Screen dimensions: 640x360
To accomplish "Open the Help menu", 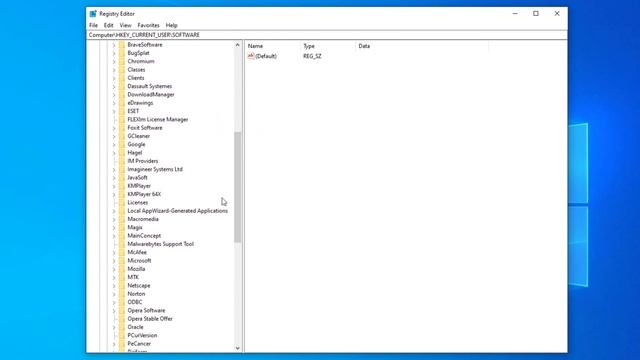I will point(171,25).
